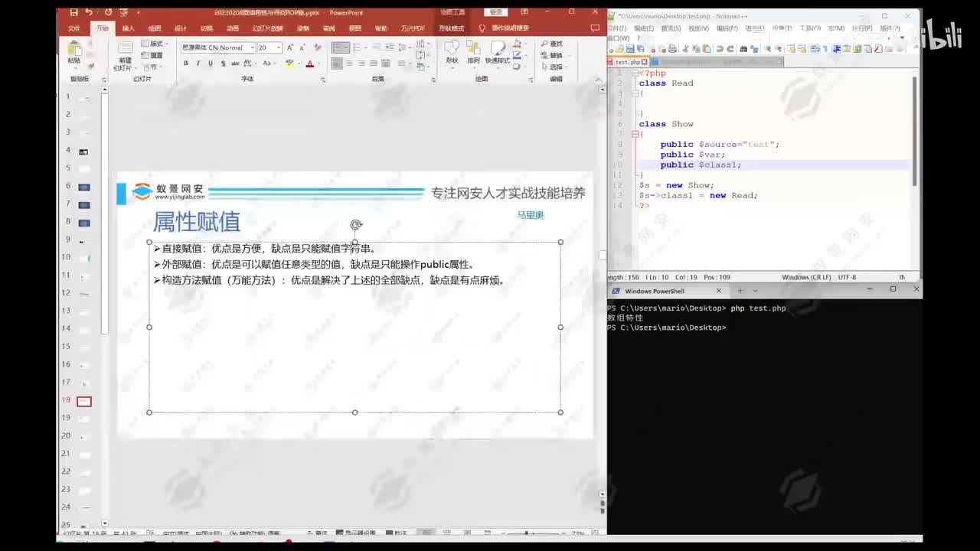Viewport: 980px width, 551px height.
Task: Open PowerShell tab dropdown menu
Action: point(755,291)
